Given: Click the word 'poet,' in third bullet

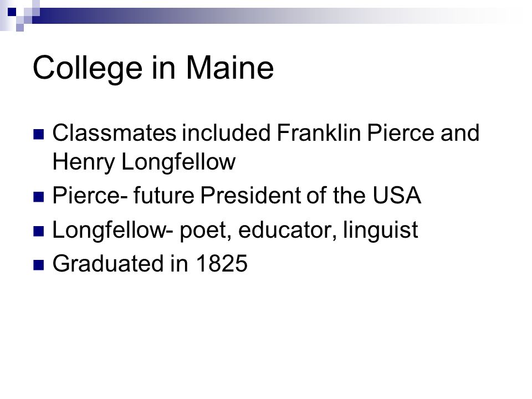Looking at the screenshot, I should pos(206,231).
